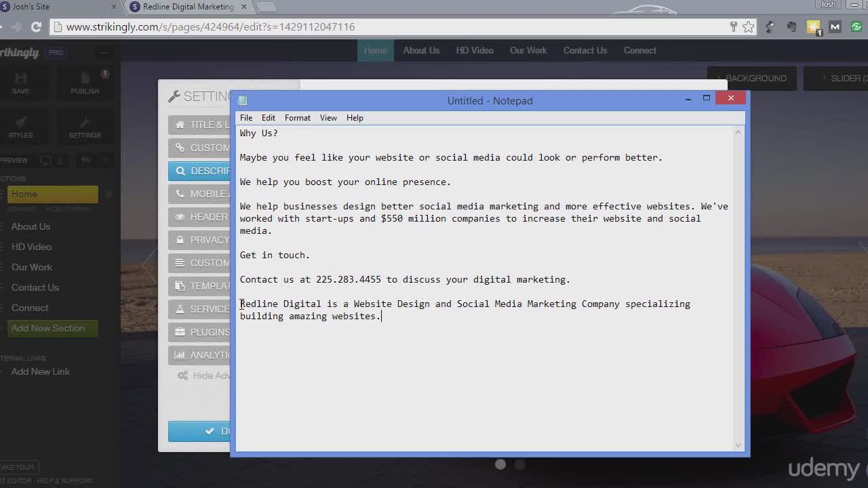868x488 pixels.
Task: Click About Us in site navigation bar
Action: pyautogui.click(x=421, y=51)
